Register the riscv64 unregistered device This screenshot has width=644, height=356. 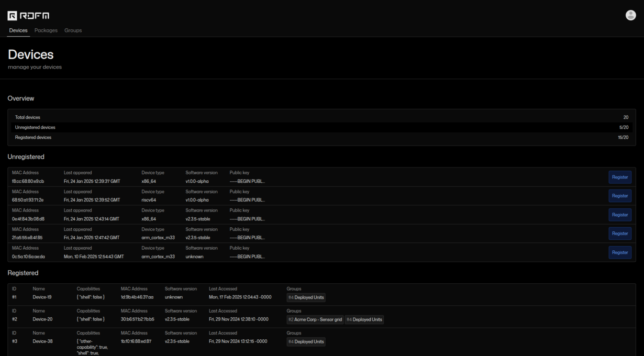click(x=619, y=196)
